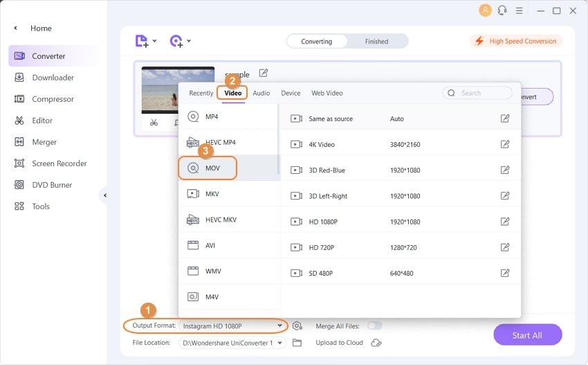This screenshot has width=588, height=365.
Task: Select the Web Video tab
Action: tap(327, 93)
